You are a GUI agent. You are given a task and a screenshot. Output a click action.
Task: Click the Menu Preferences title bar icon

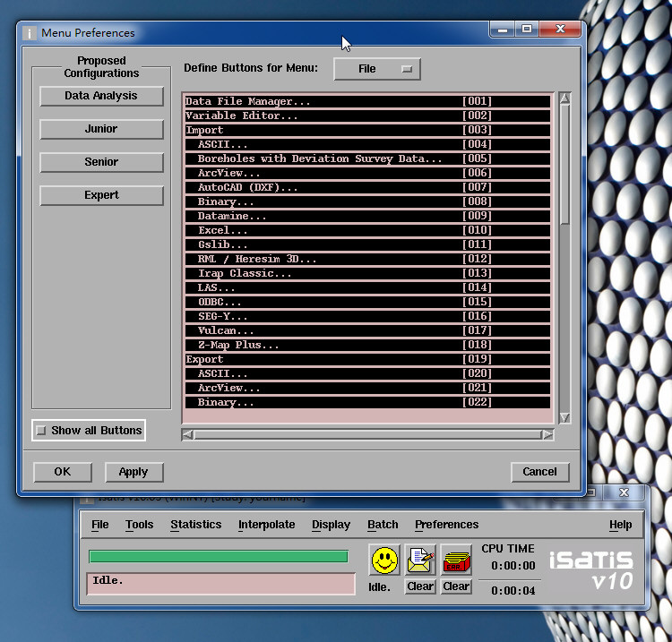point(30,33)
